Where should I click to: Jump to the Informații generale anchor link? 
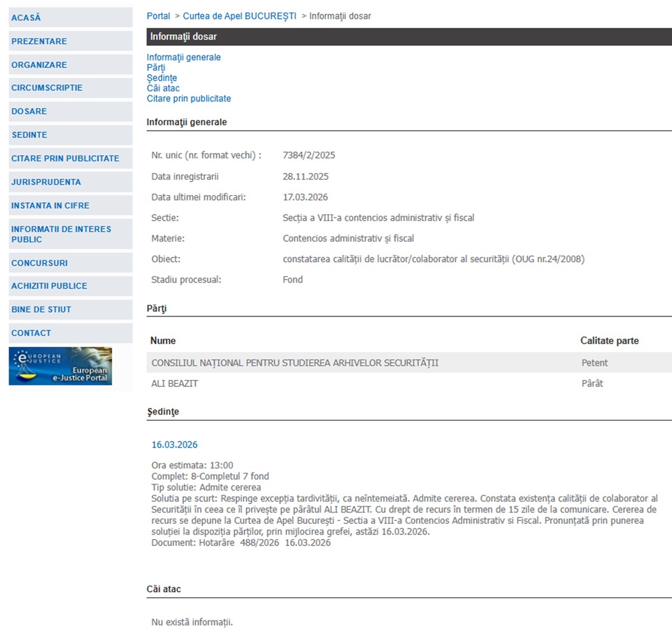click(184, 57)
